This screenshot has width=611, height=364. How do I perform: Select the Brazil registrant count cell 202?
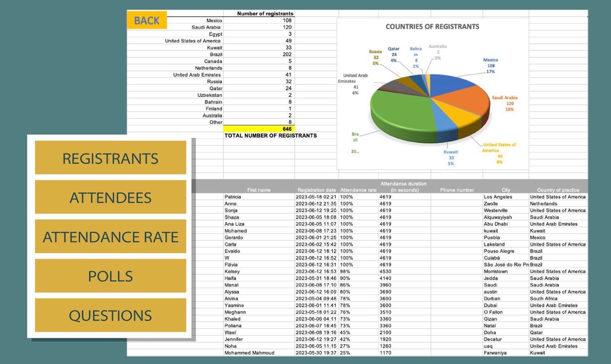point(259,55)
